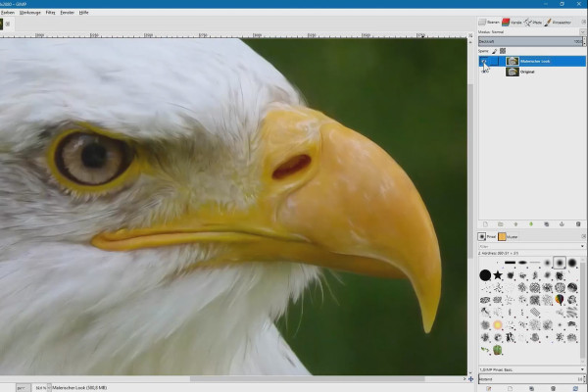Screen dimensions: 588x392
Task: Click the image tab close icon
Action: point(8,24)
